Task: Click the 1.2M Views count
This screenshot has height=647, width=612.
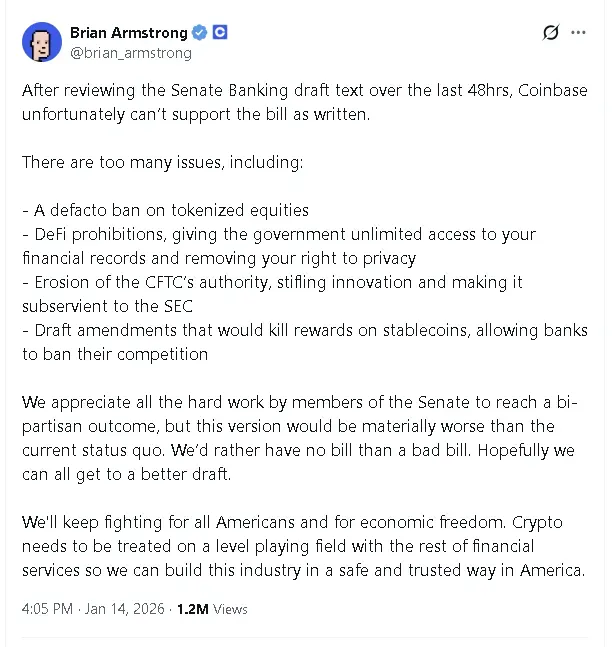Action: [192, 608]
